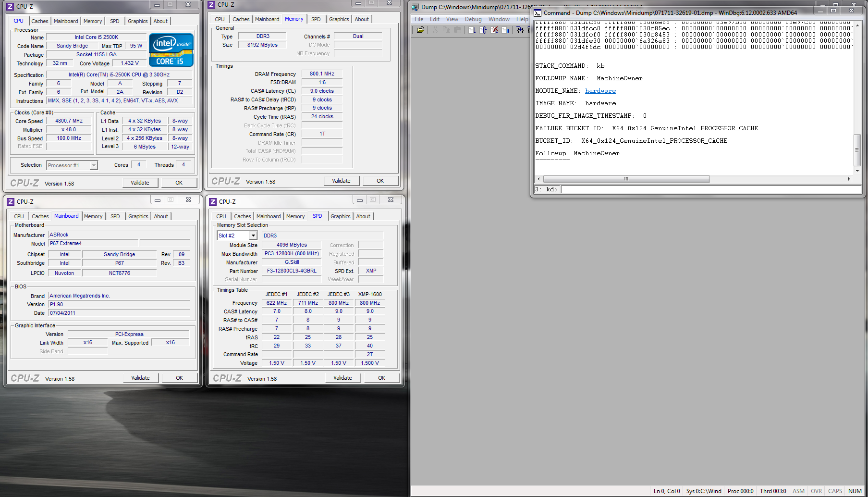Open the Slot #2 memory slot dropdown
The image size is (868, 497).
pos(253,236)
